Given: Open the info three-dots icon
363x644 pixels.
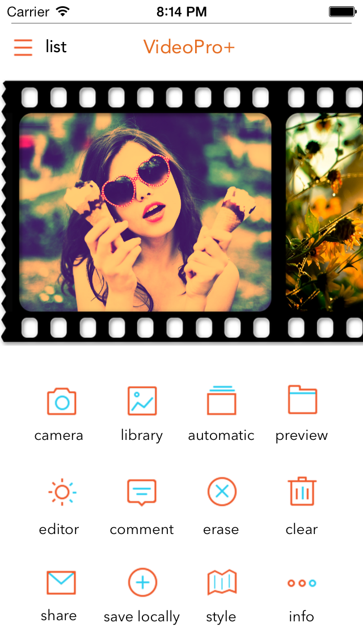Looking at the screenshot, I should pos(302,583).
